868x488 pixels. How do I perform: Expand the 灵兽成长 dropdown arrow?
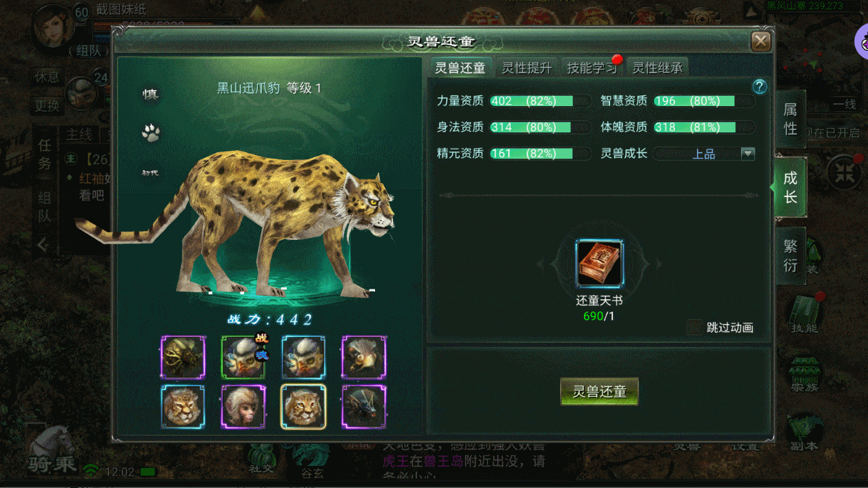[747, 154]
